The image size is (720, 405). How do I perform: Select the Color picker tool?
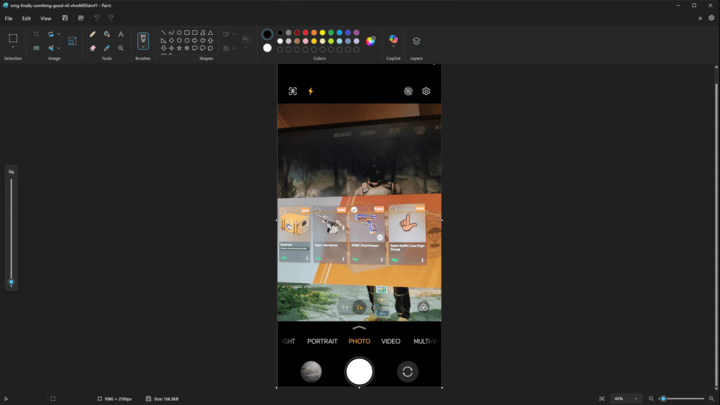107,48
